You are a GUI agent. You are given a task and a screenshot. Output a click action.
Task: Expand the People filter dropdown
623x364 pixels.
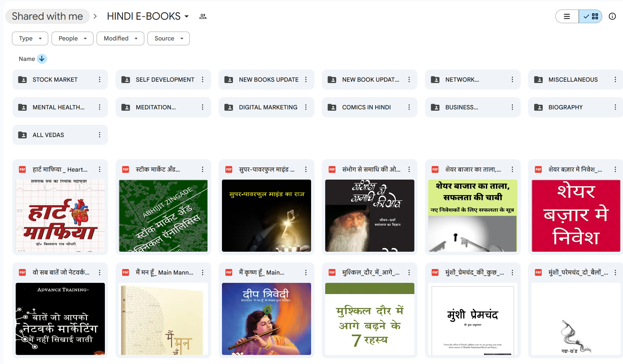point(72,39)
